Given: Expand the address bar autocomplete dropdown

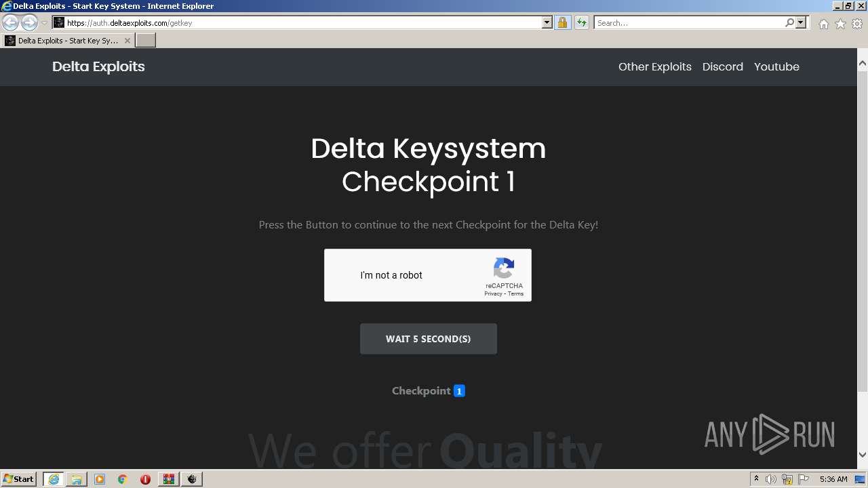Looking at the screenshot, I should pos(547,23).
